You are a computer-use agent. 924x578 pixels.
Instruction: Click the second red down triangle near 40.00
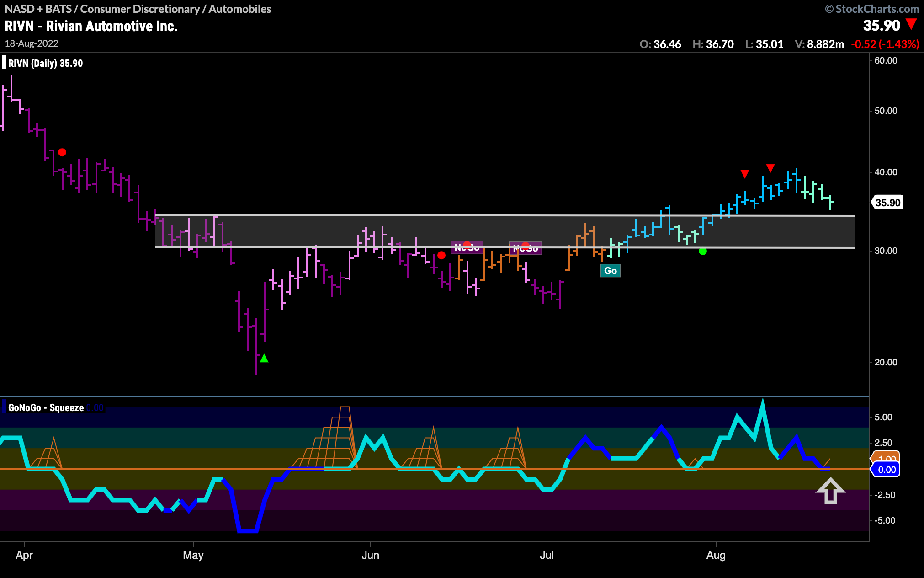770,168
